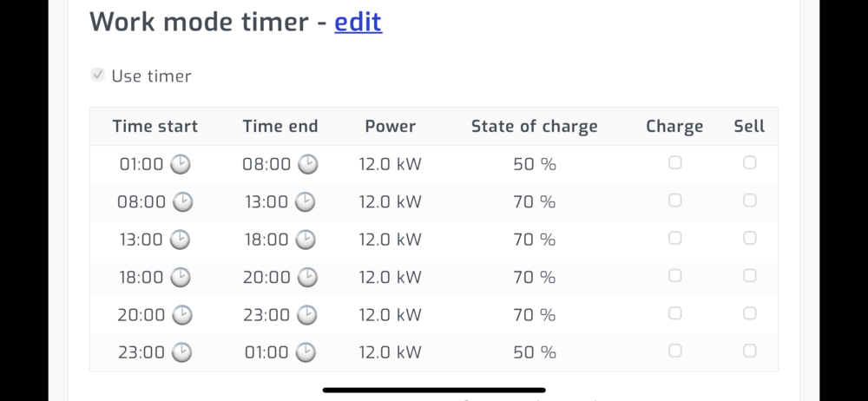Click the clock icon beside 18:00 start time
The height and width of the screenshot is (401, 868).
pos(181,277)
